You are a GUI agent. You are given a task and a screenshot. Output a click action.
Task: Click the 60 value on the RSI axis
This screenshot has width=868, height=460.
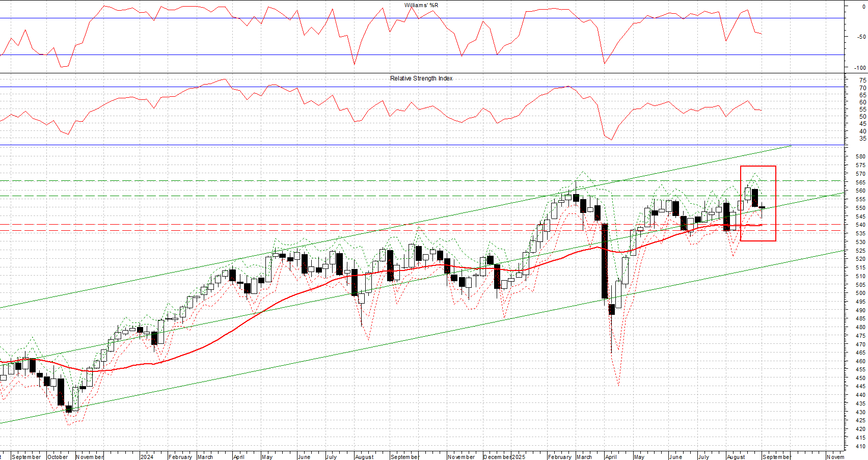862,102
